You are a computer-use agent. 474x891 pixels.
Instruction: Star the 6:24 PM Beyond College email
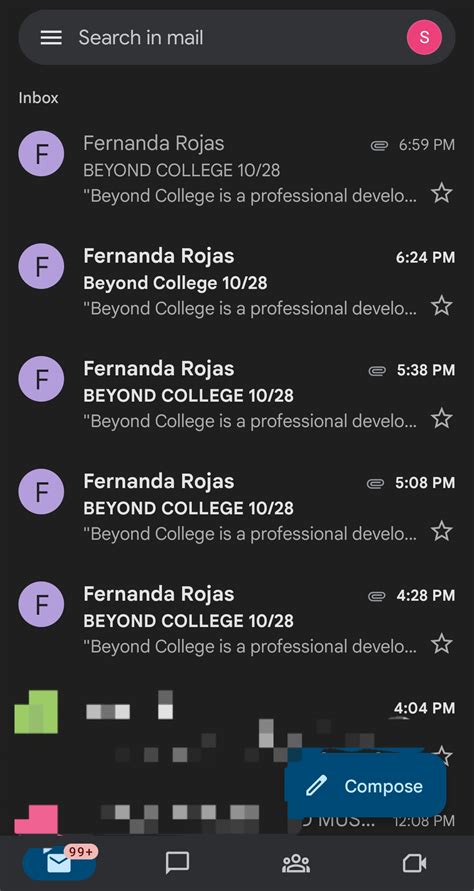tap(442, 306)
